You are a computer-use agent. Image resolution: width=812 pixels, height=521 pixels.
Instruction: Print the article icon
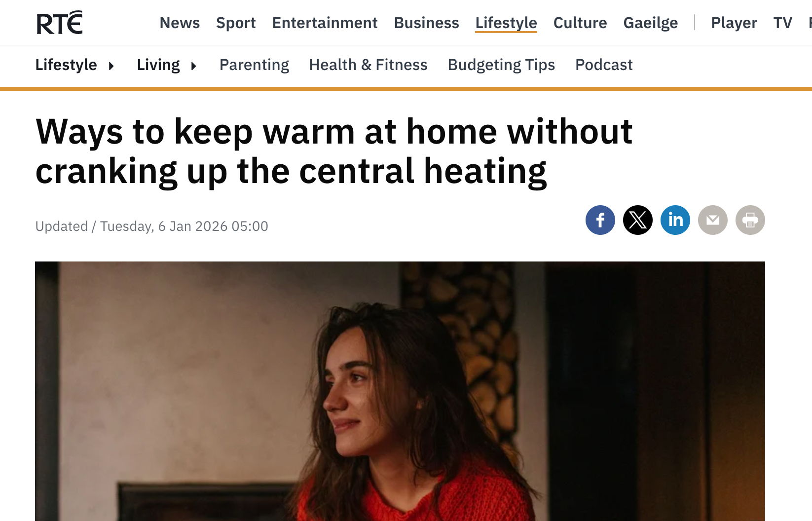750,220
